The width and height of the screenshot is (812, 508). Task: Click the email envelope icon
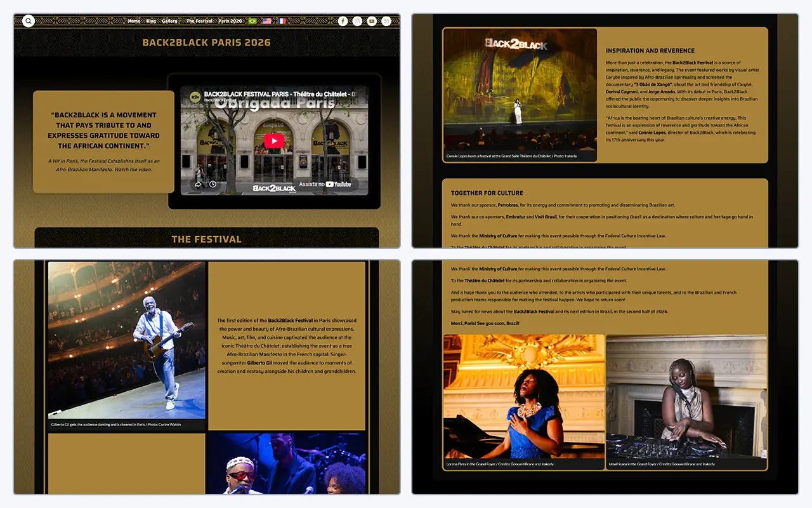pos(386,21)
